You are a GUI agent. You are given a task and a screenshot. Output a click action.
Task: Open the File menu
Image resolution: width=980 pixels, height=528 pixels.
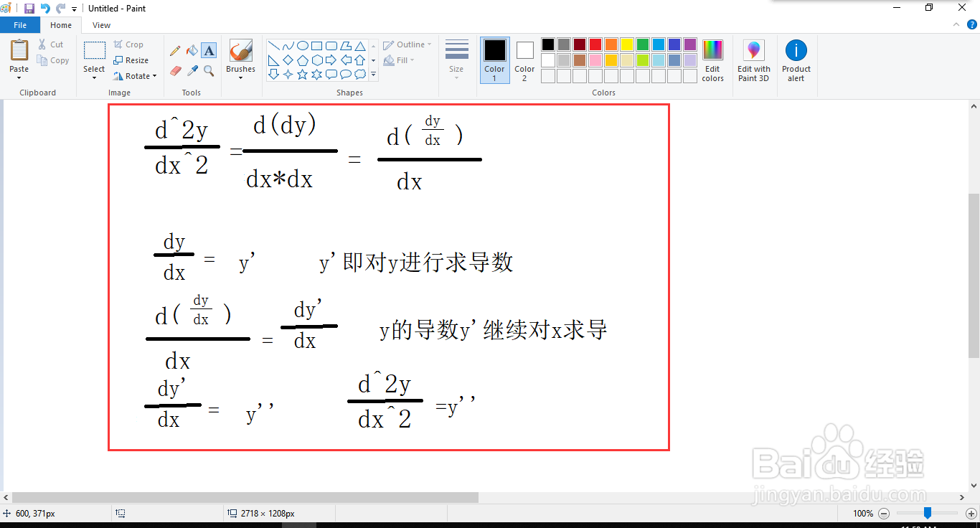coord(20,24)
